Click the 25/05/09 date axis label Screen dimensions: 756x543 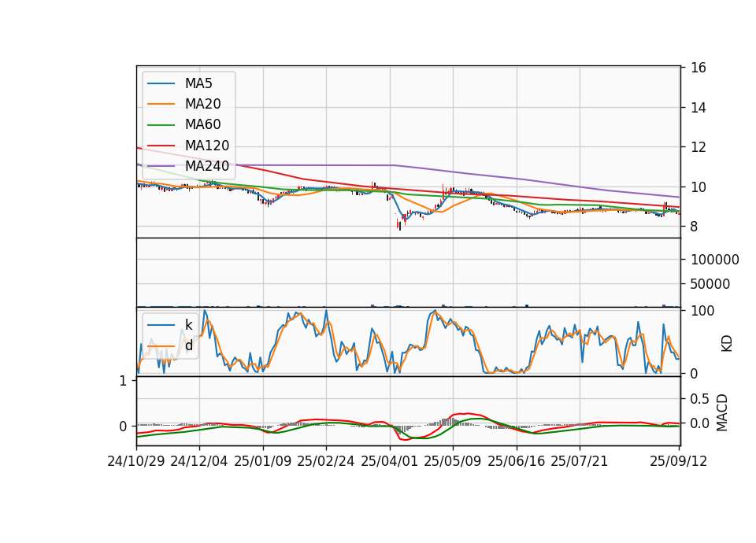[453, 461]
